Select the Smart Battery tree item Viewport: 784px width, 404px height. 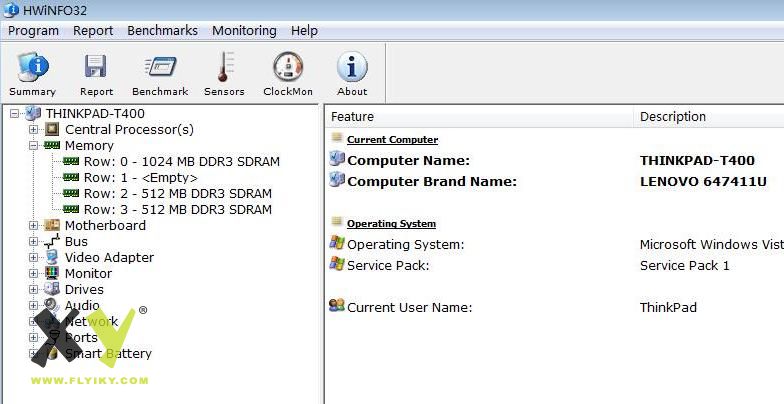pos(108,354)
